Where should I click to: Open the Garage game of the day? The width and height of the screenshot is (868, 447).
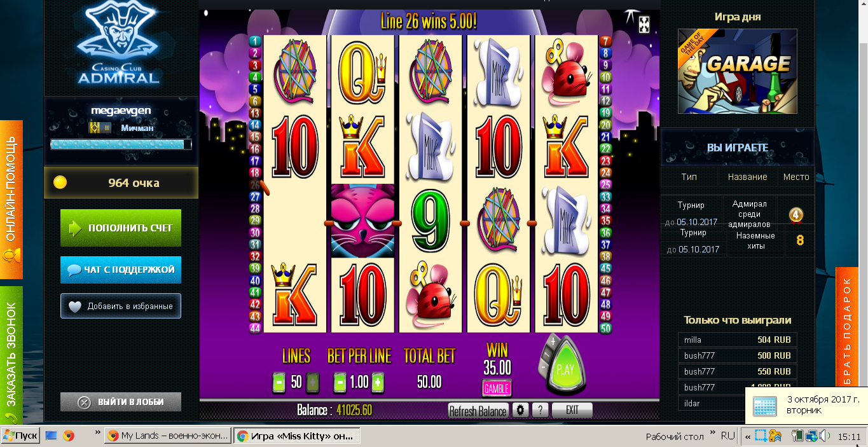pyautogui.click(x=737, y=71)
